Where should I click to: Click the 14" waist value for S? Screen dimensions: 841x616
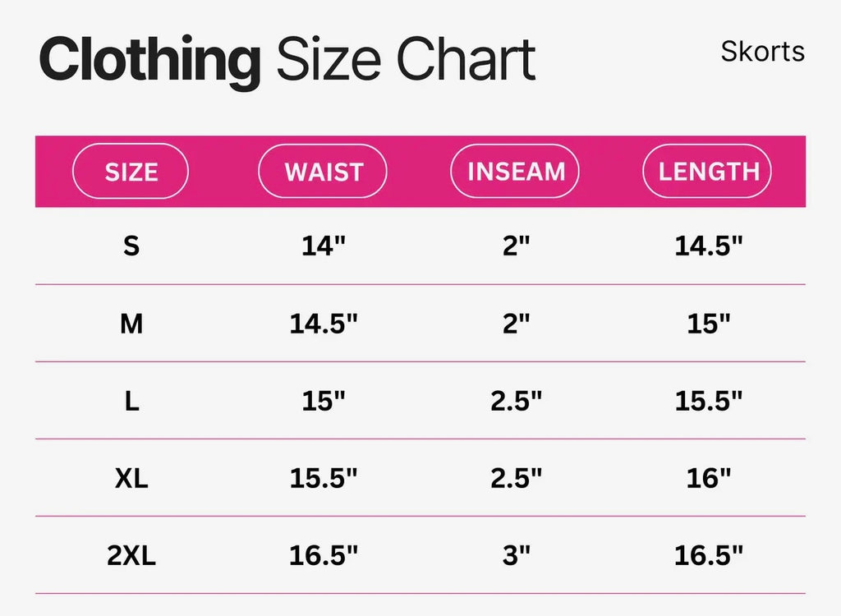(x=324, y=246)
